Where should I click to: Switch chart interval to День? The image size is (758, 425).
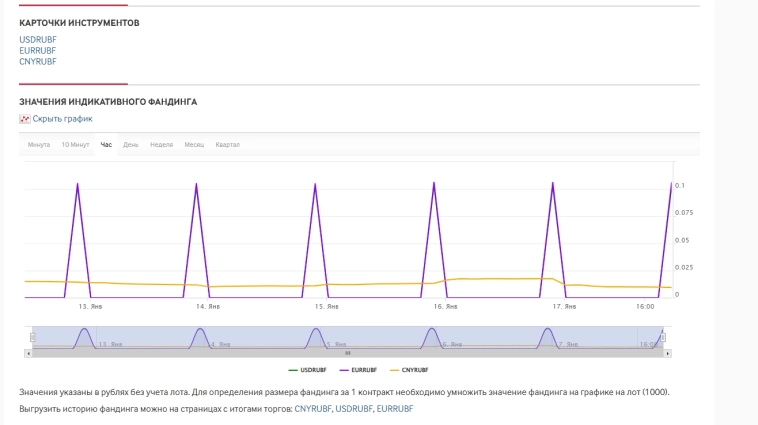pyautogui.click(x=131, y=145)
